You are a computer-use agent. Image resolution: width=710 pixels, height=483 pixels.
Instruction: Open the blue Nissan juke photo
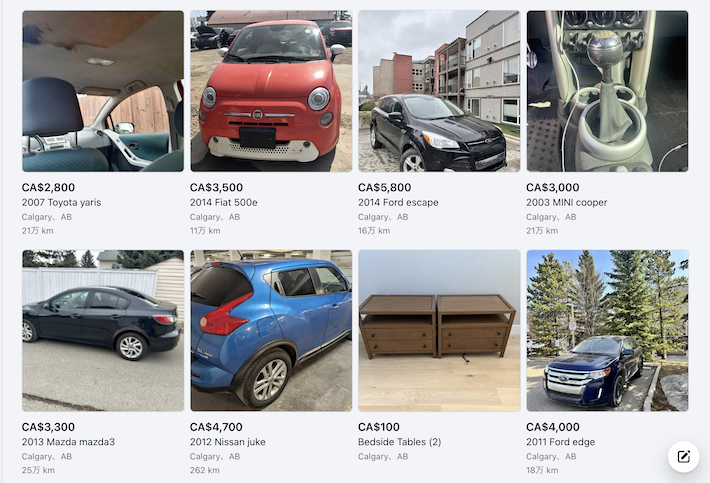(271, 330)
